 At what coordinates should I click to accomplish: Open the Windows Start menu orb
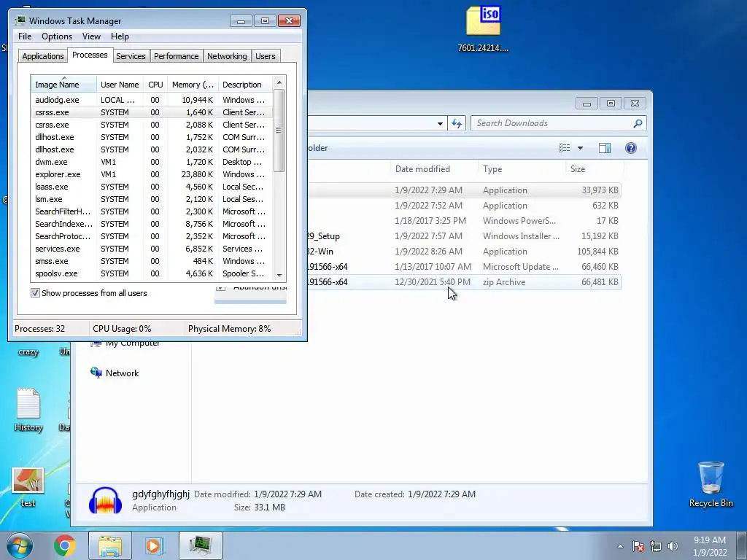point(19,545)
